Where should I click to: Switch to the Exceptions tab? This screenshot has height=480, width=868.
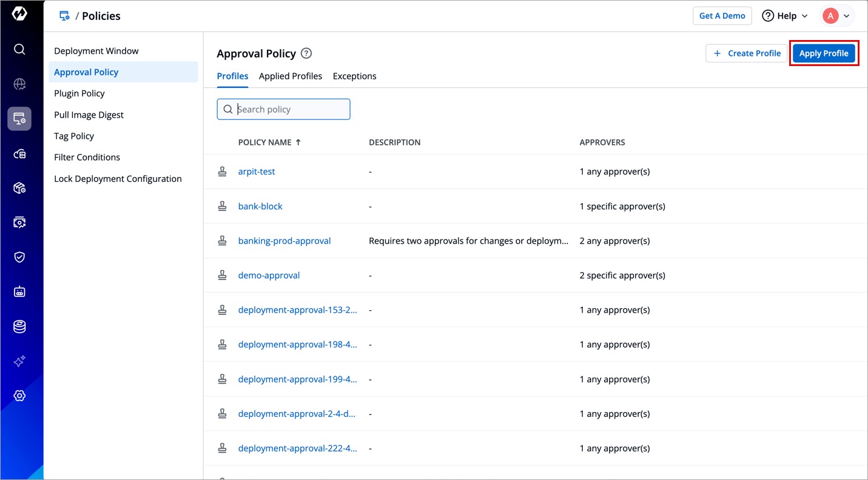[x=354, y=76]
